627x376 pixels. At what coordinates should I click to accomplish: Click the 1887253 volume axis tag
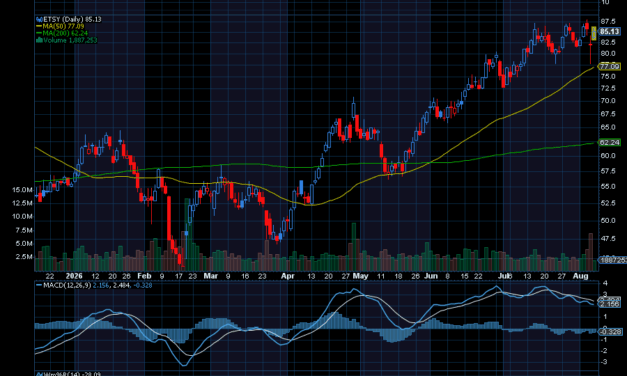[612, 260]
